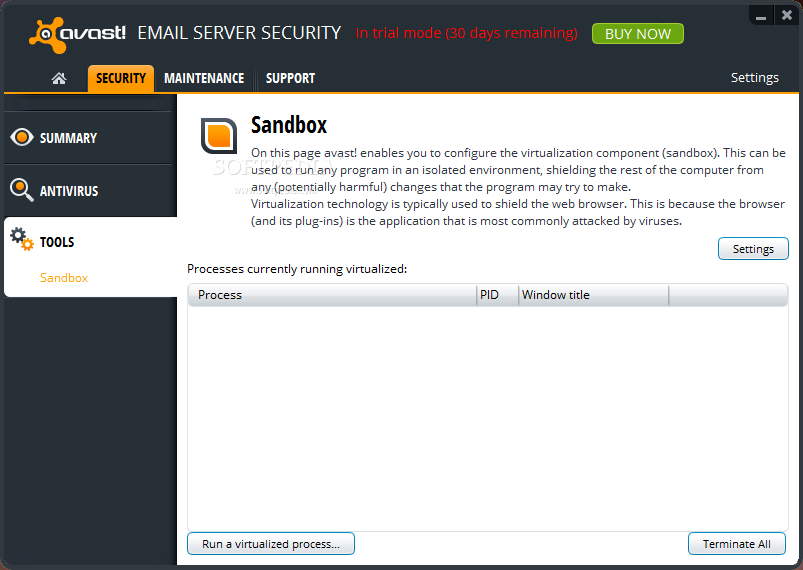Image resolution: width=803 pixels, height=570 pixels.
Task: Open the MAINTENANCE tab
Action: 204,78
